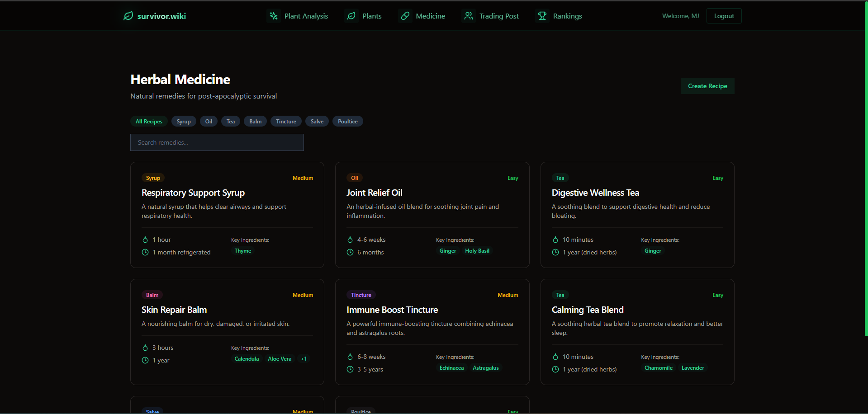Click Ginger tag in Digestive Wellness Tea card
The image size is (868, 414).
(x=653, y=251)
